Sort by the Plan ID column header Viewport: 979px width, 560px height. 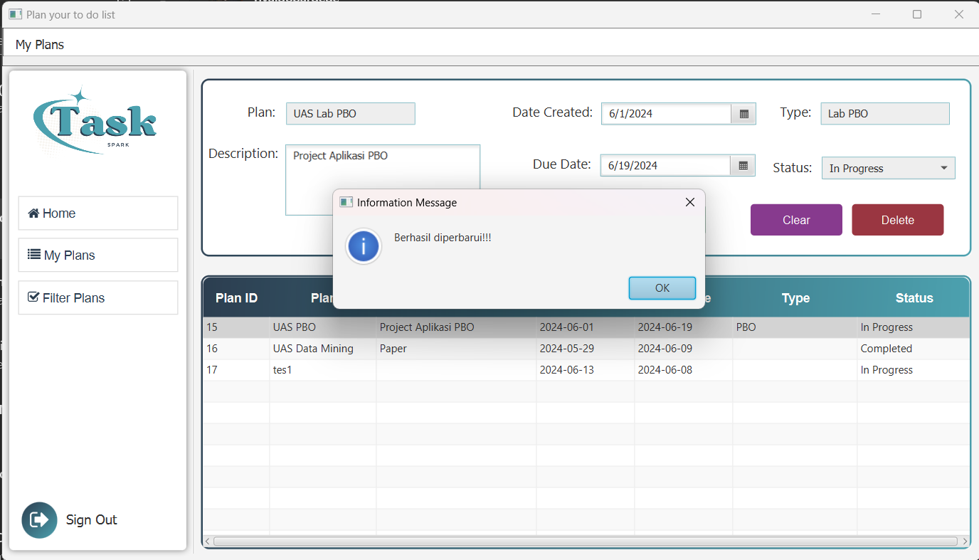click(x=236, y=298)
